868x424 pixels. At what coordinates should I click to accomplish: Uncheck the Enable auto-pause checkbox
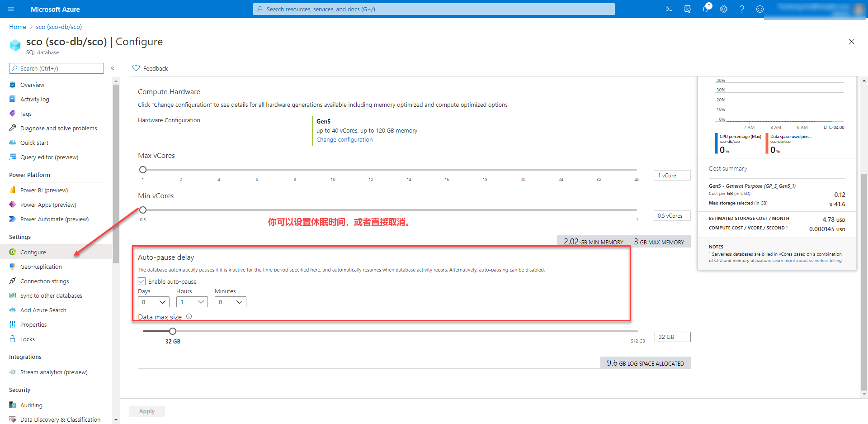click(142, 281)
